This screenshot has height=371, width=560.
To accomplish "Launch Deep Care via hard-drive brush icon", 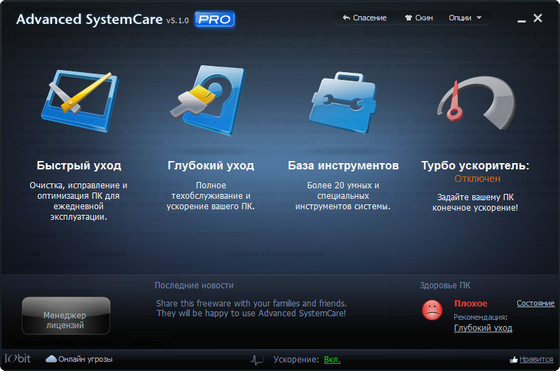I will click(208, 100).
